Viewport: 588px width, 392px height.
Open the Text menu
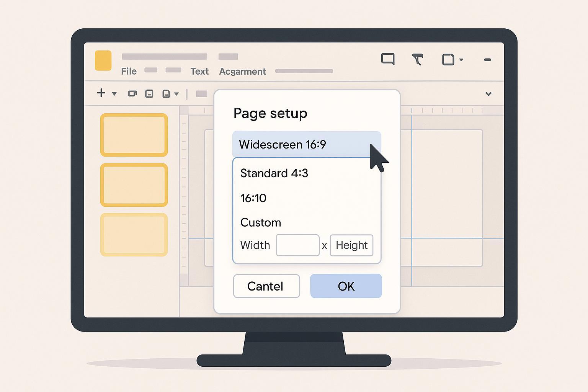click(199, 72)
